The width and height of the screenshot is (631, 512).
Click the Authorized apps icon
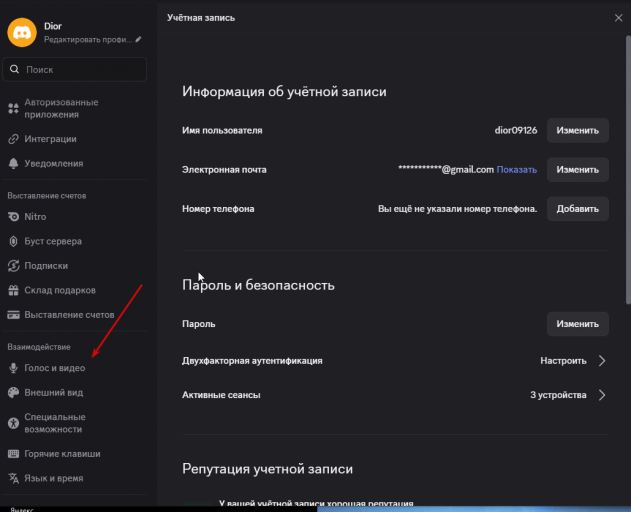point(13,108)
